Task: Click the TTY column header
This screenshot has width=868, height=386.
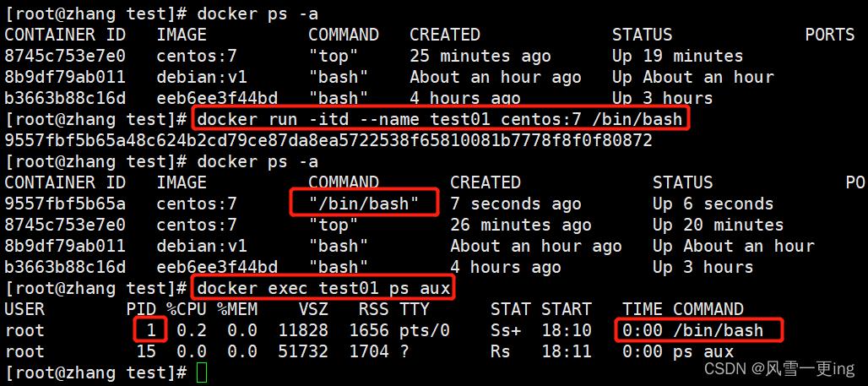Action: pos(414,309)
